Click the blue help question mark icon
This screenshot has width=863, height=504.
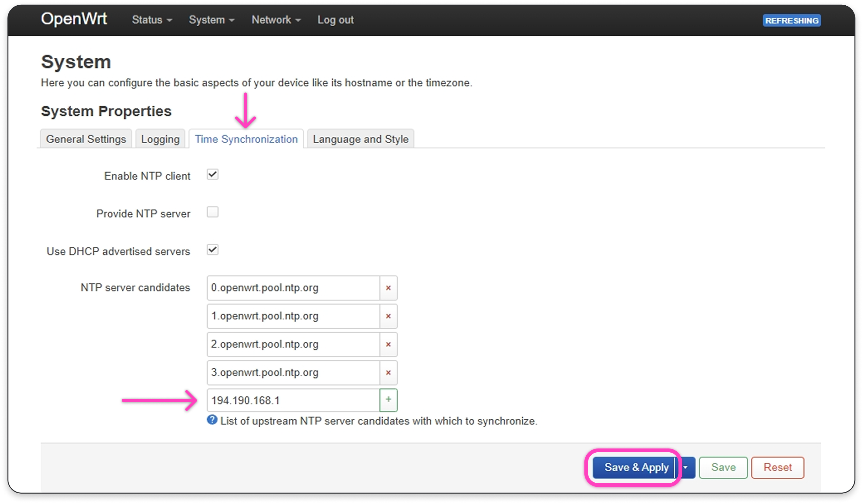click(212, 420)
